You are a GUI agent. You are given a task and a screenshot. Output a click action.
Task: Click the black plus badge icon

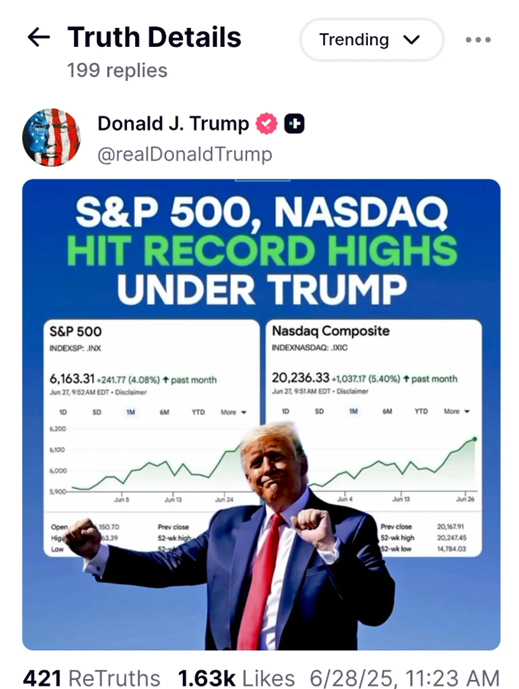click(x=294, y=123)
